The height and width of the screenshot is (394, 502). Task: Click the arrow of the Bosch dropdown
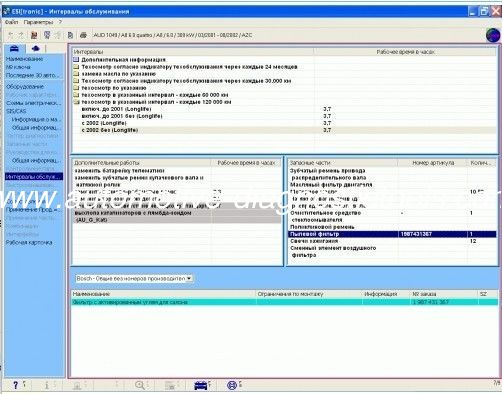(189, 278)
